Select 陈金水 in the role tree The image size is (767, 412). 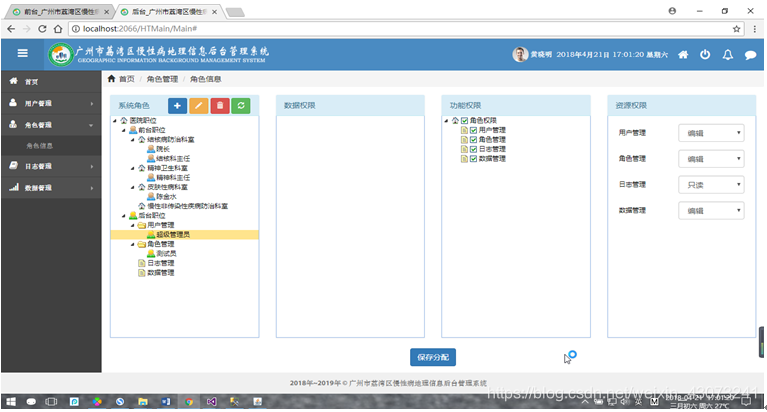coord(166,197)
